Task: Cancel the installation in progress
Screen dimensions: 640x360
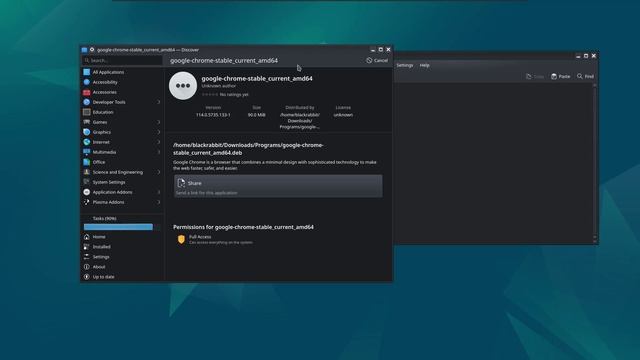Action: tap(377, 60)
